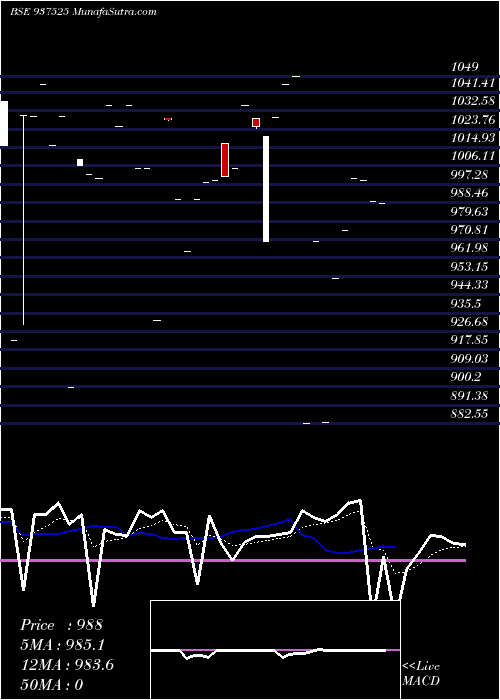Viewport: 500px width, 700px height.
Task: Click the 'BSE 987525 MunafaSutra.com' title text
Action: (x=83, y=12)
